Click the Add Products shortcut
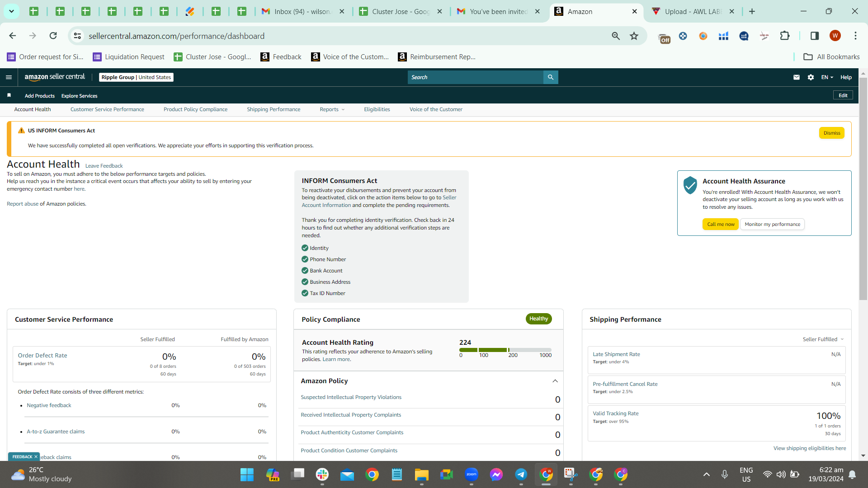 tap(40, 96)
